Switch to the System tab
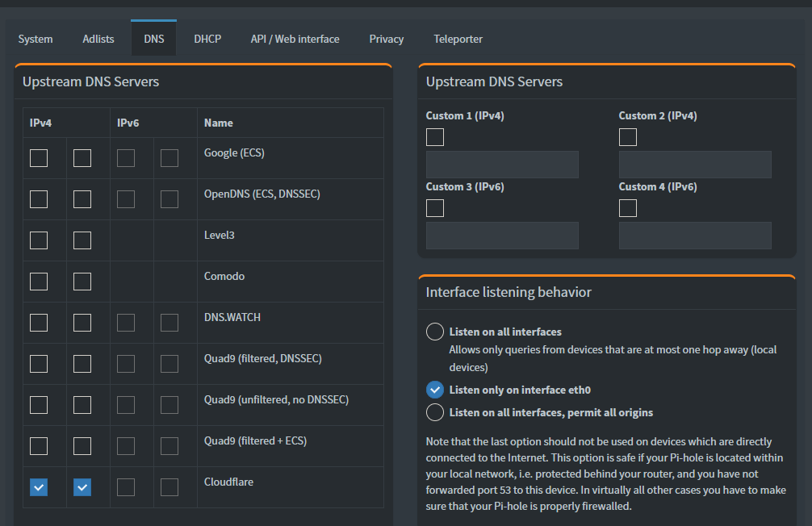 [36, 39]
